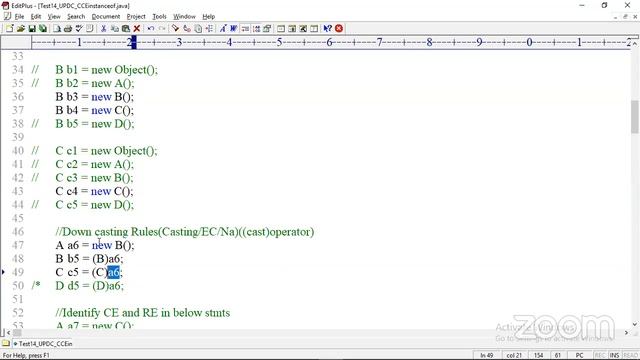Viewport: 640px width, 360px height.
Task: Click the current-line arrow marker beside line 49
Action: point(4,272)
